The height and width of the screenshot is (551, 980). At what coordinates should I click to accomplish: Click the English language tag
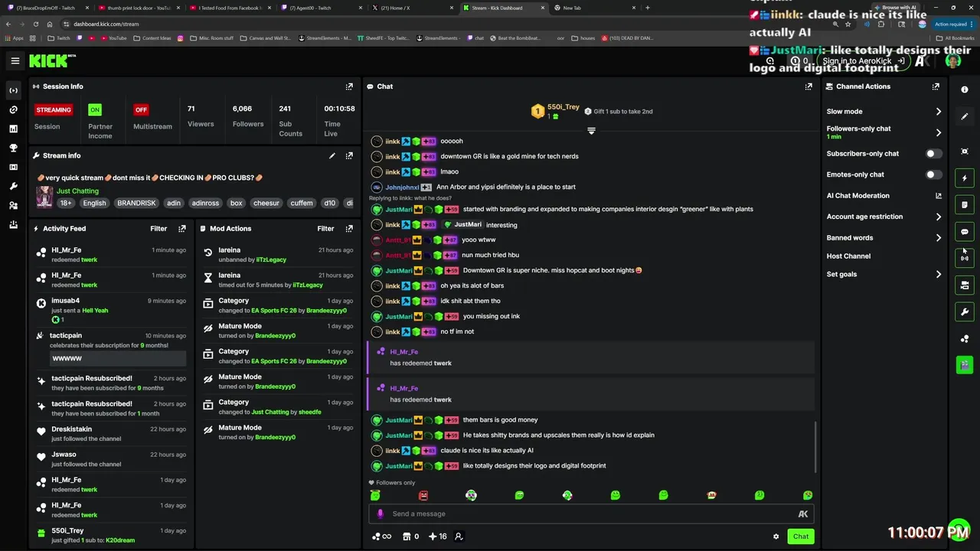[x=95, y=204]
